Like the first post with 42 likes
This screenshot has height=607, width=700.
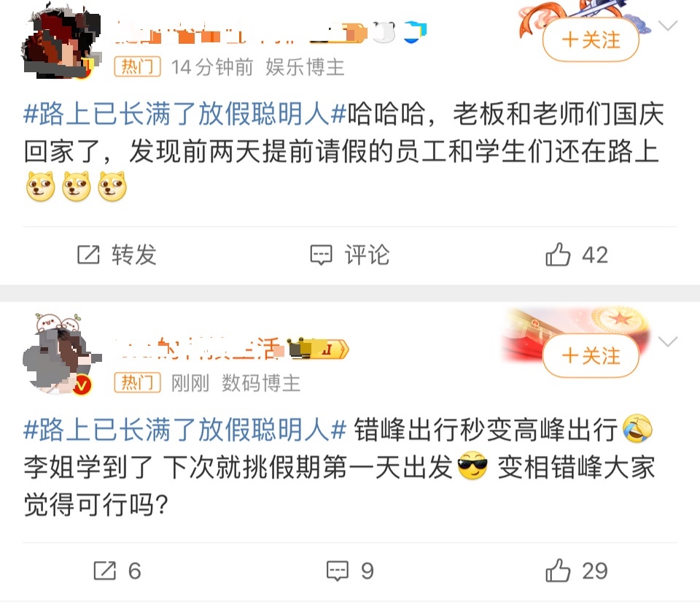[576, 255]
